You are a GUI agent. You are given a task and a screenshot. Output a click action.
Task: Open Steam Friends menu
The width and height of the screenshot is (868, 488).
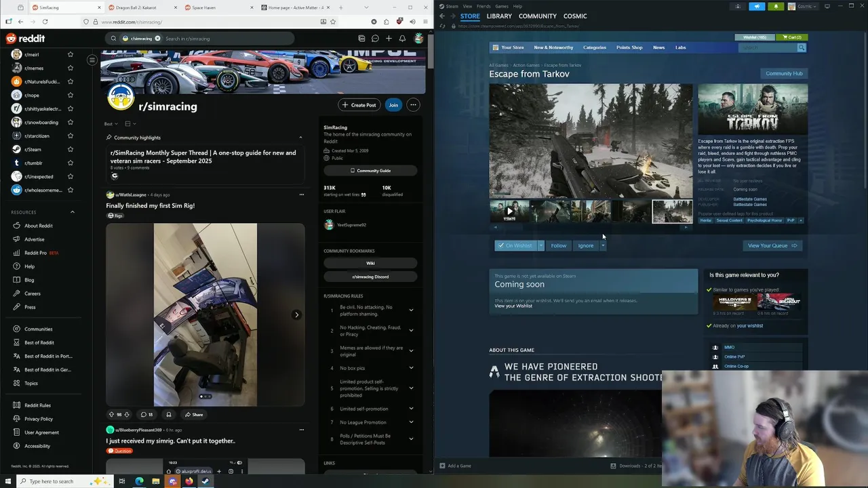point(484,6)
